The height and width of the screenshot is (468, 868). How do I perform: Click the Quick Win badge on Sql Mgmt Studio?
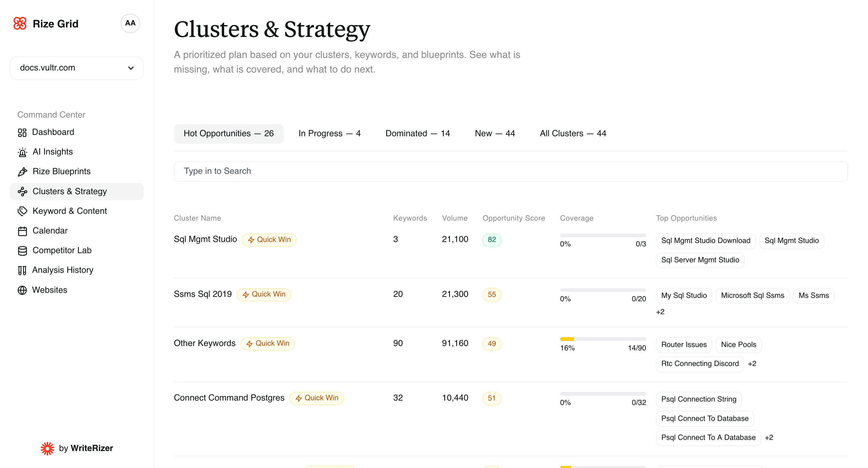269,240
